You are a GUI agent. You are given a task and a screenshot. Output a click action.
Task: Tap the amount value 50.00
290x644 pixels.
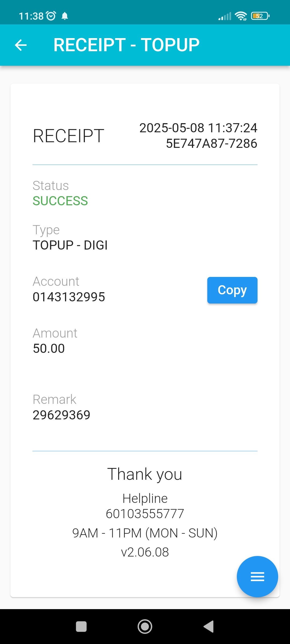click(x=49, y=349)
